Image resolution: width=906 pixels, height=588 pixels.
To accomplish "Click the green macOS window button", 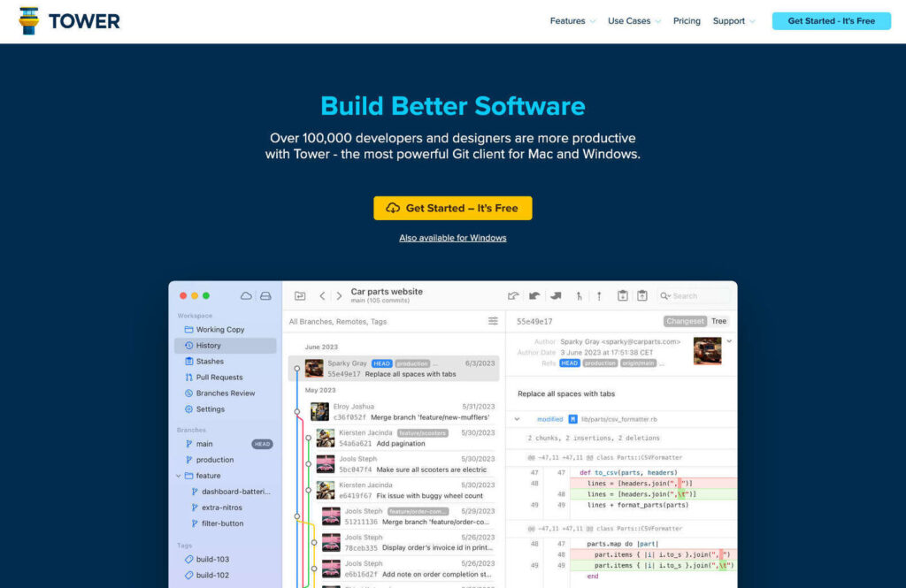I will pyautogui.click(x=205, y=295).
